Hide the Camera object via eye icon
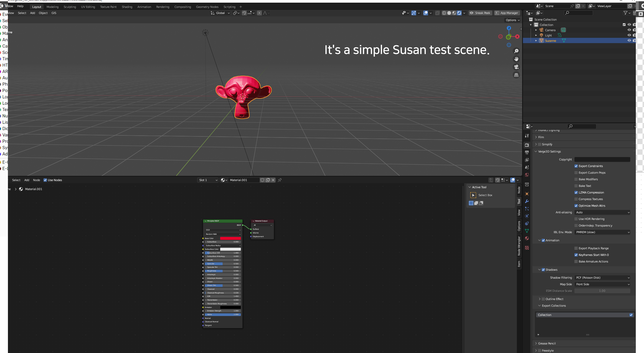The image size is (644, 353). pyautogui.click(x=629, y=30)
